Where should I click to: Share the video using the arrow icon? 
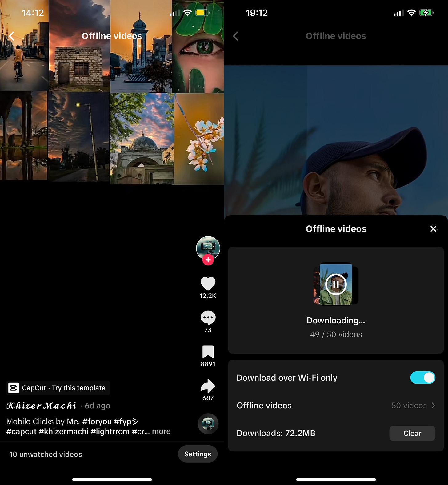[208, 386]
